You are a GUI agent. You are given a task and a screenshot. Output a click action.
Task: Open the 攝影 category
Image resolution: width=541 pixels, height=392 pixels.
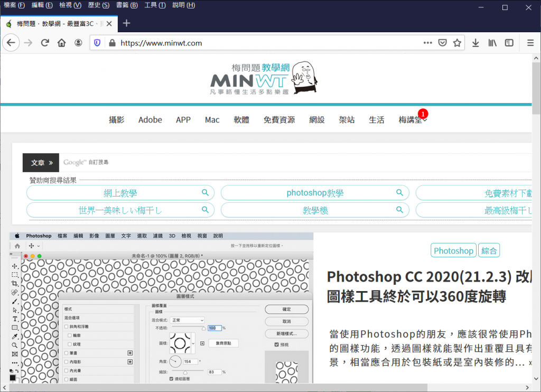116,120
